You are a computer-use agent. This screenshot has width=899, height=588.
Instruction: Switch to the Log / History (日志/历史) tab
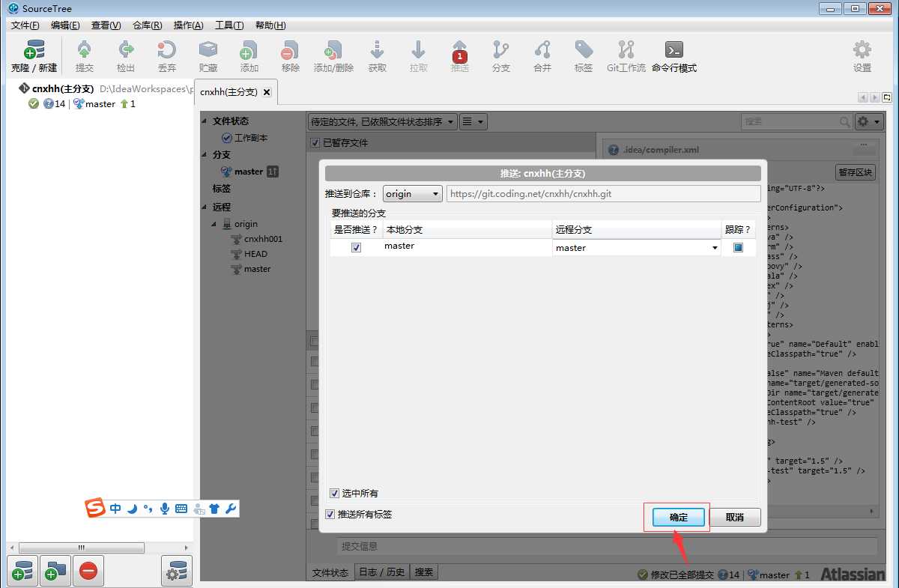click(x=381, y=572)
